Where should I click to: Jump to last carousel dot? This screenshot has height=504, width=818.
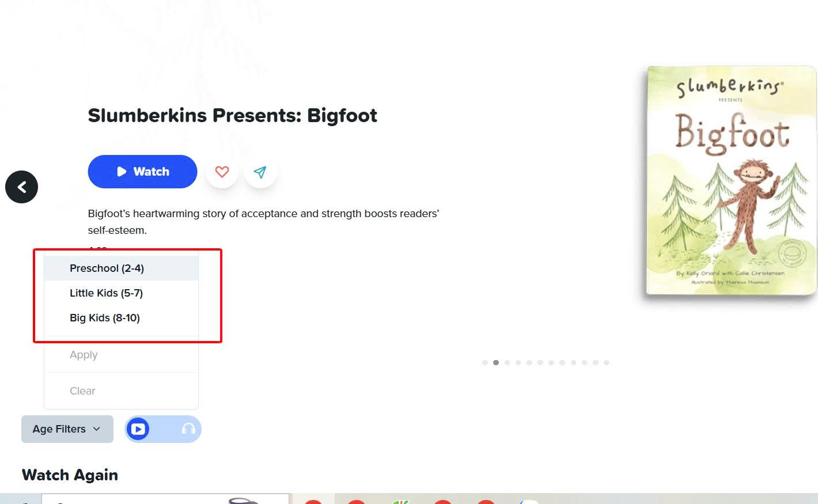click(607, 363)
